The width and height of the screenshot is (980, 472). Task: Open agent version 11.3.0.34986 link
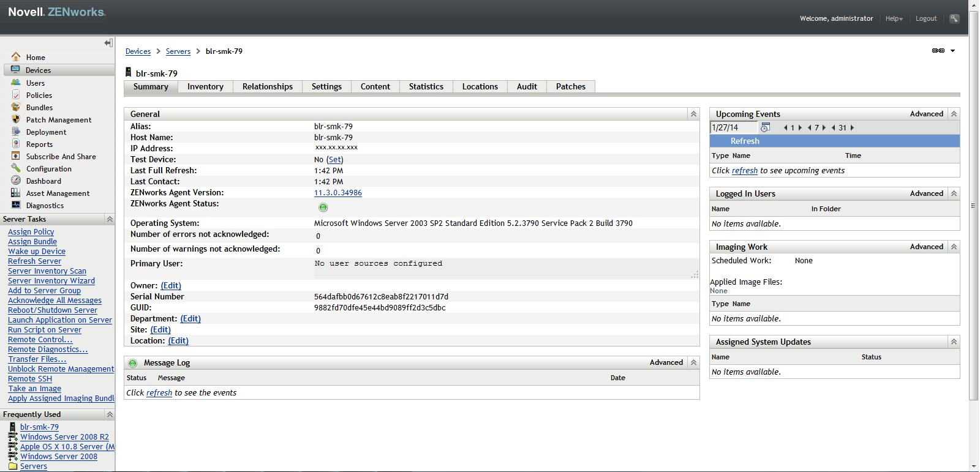pos(338,193)
